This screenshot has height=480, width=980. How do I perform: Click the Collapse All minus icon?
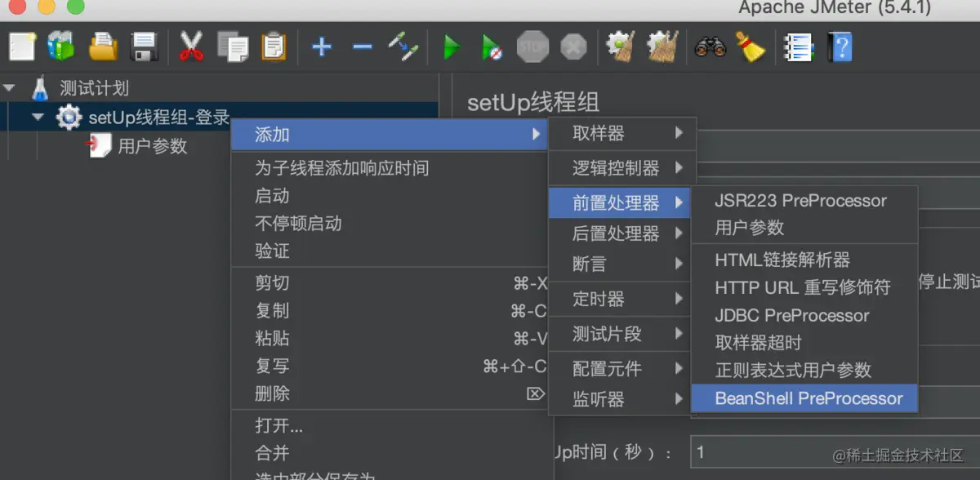[x=362, y=47]
